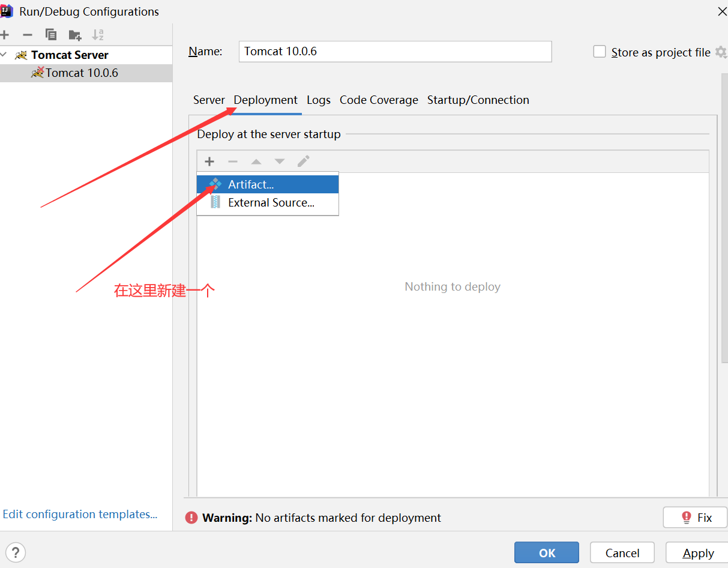Screen dimensions: 728x568
Task: Click the vertical scrollbar on right
Action: (724, 219)
